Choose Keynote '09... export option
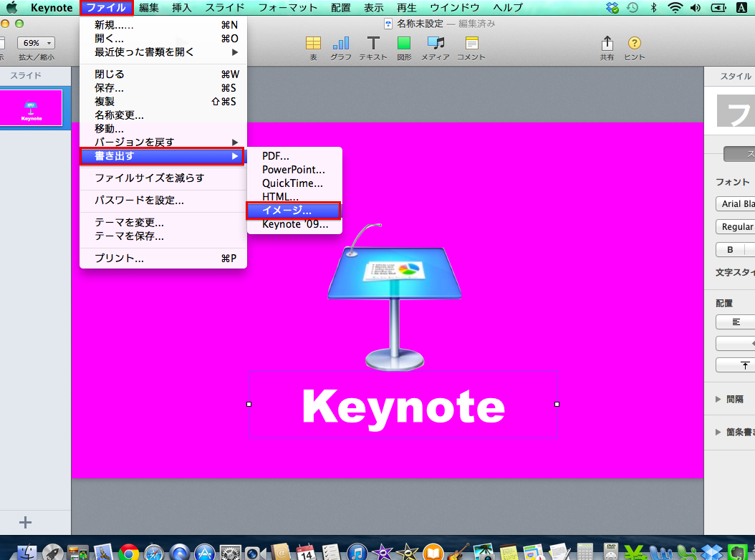Screen dimensions: 755x560 [x=294, y=224]
